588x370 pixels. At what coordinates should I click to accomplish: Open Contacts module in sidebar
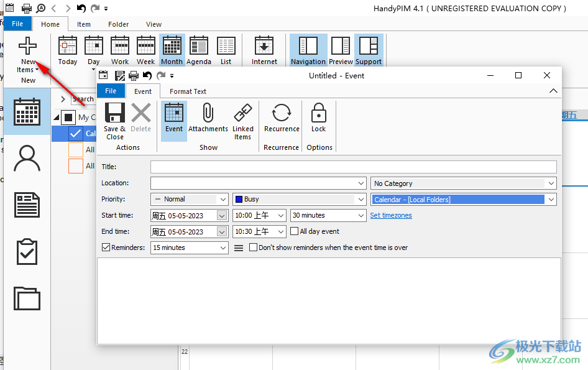(27, 159)
